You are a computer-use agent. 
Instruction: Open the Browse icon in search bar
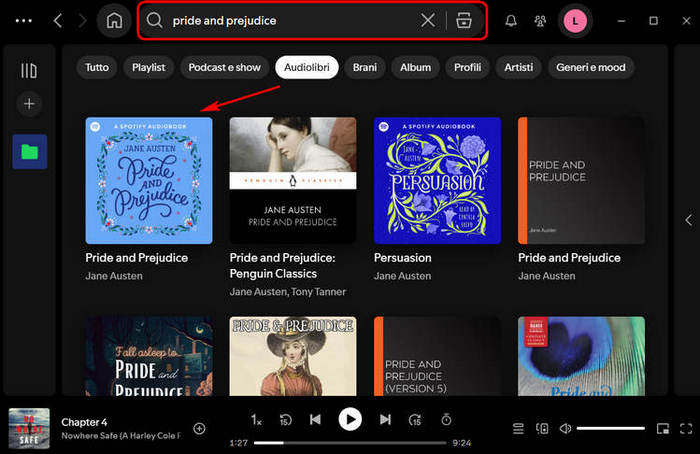pyautogui.click(x=464, y=21)
